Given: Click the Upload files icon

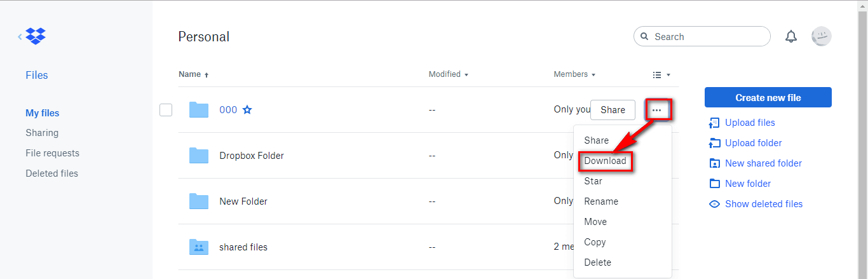Looking at the screenshot, I should pyautogui.click(x=714, y=123).
